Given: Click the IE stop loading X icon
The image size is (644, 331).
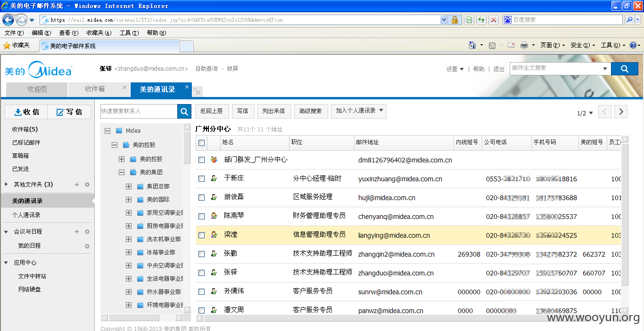Looking at the screenshot, I should pyautogui.click(x=493, y=20).
